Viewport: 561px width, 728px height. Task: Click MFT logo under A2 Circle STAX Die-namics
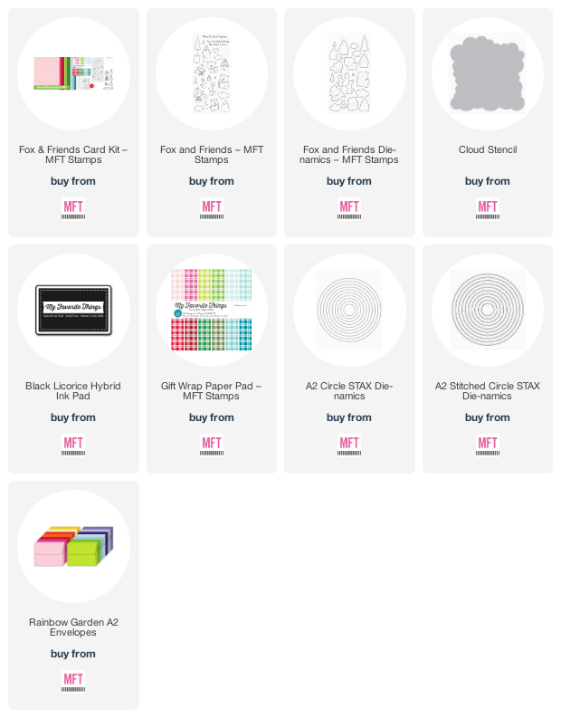pos(349,445)
